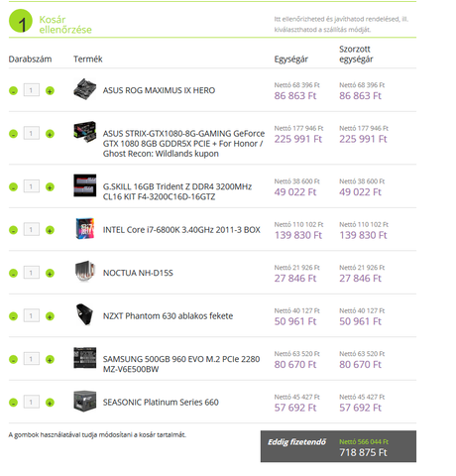
Task: Click the Kosár ellenőrzése step heading
Action: (65, 25)
